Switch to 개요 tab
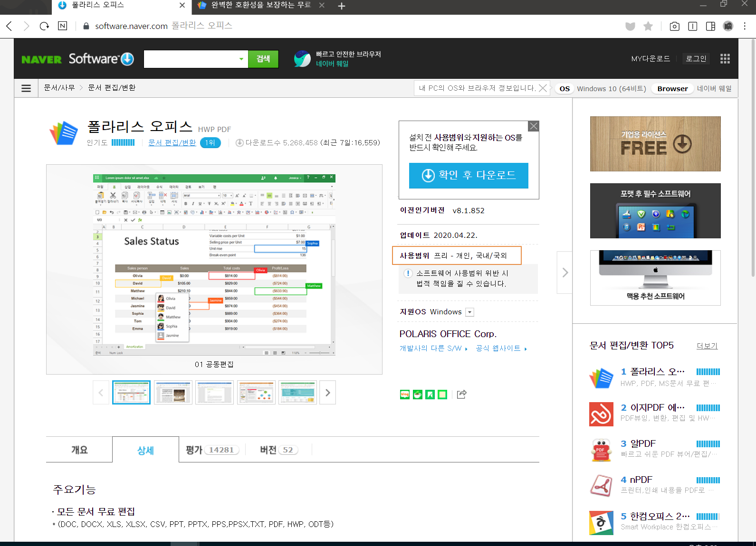This screenshot has height=546, width=756. tap(79, 450)
